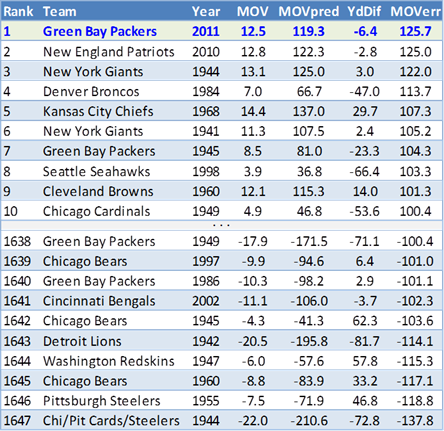Click New York Giants in rank 3 row

93,72
